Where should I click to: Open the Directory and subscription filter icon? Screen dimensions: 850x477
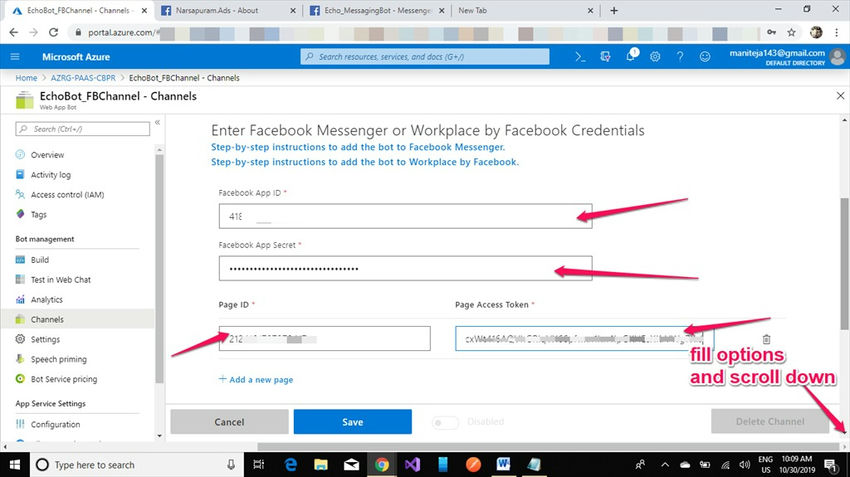(606, 57)
